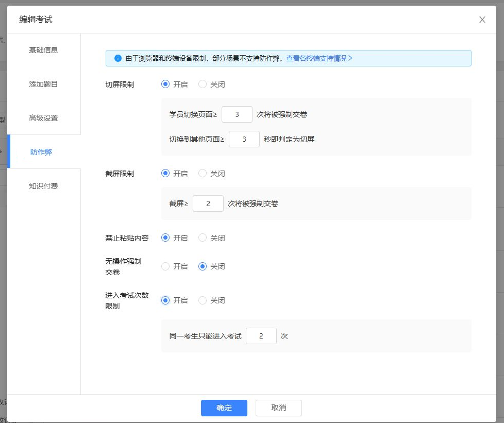Screen dimensions: 504x423
Task: Switch to 基础信息 tab
Action: point(43,50)
